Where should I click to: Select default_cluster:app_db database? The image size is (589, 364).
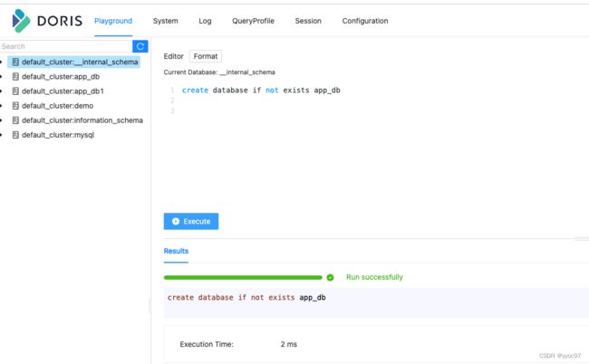pos(61,77)
